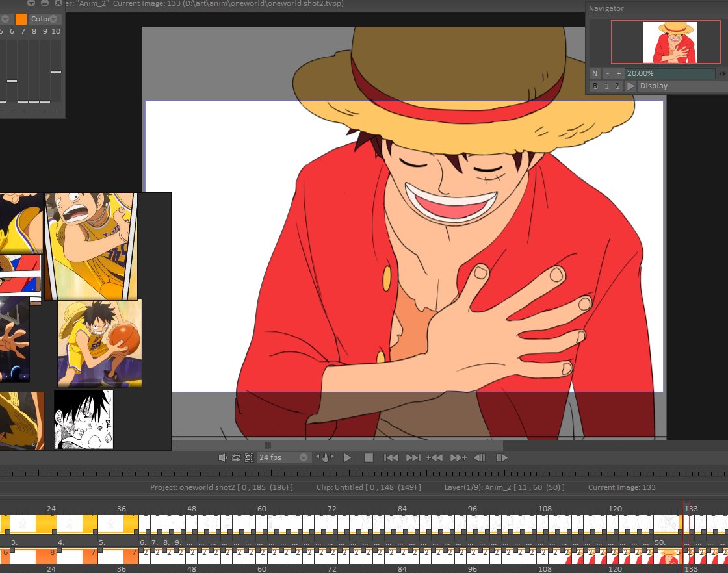Viewport: 728px width, 573px height.
Task: Click frame 133 current marker on timeline
Action: (691, 509)
